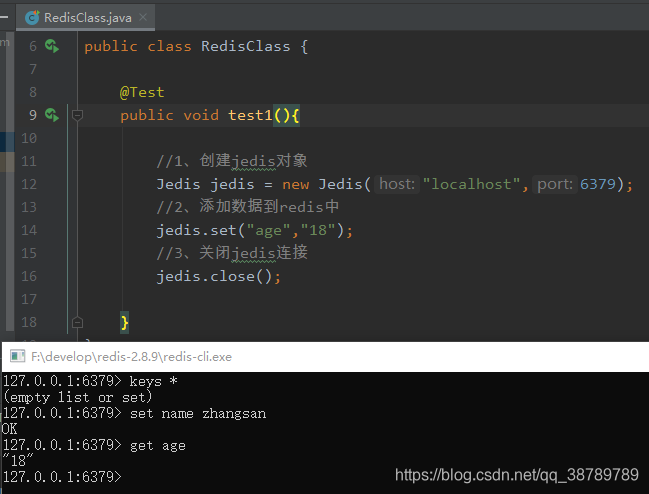Screen dimensions: 649x494
Task: Click the port: parameter hint
Action: point(555,184)
